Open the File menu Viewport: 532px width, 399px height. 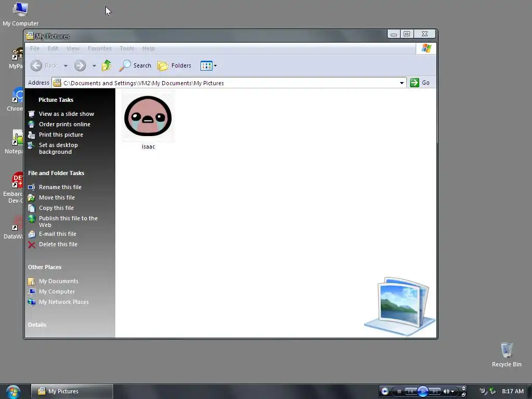[35, 48]
